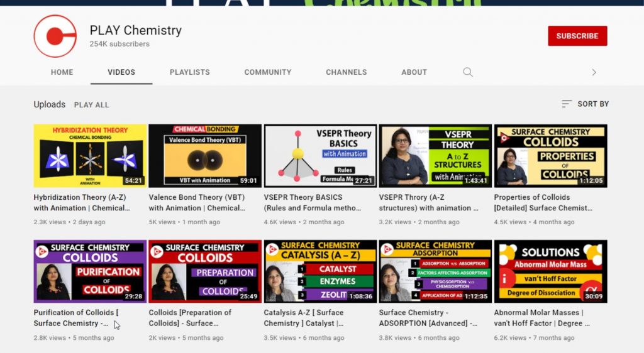Click the right chevron arrow in the tab bar
This screenshot has width=644, height=353.
tap(594, 72)
